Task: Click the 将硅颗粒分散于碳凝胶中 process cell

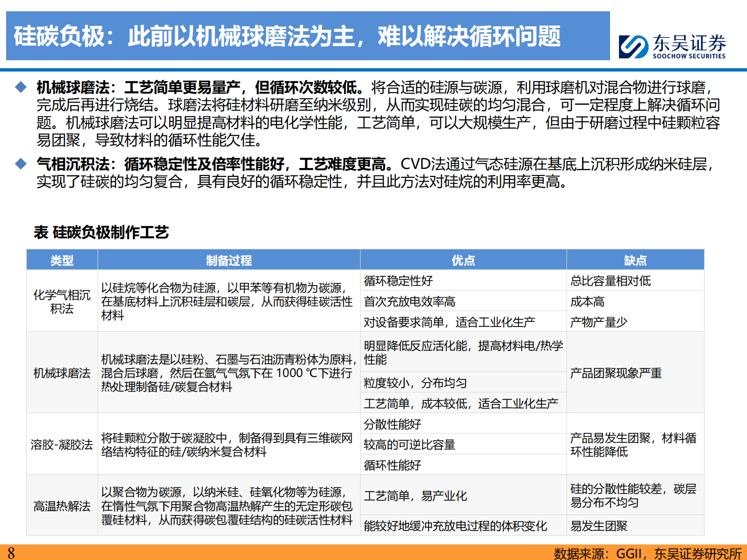Action: click(229, 444)
